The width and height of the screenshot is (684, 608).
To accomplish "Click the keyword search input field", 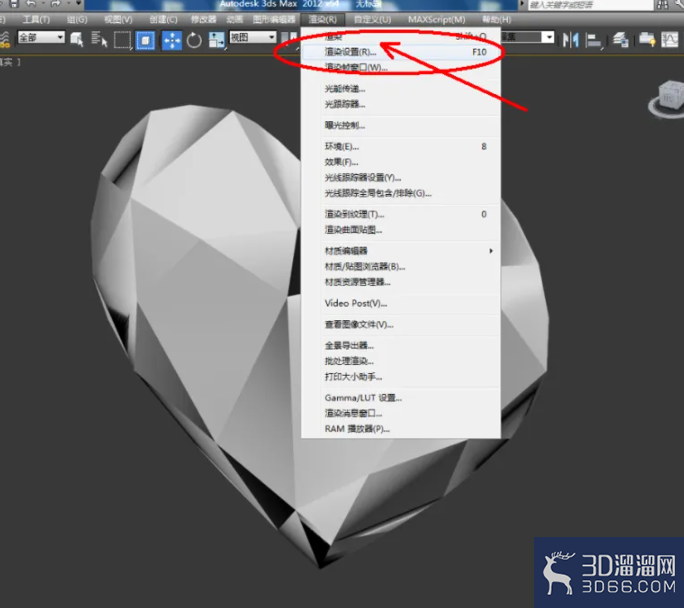I will [591, 5].
